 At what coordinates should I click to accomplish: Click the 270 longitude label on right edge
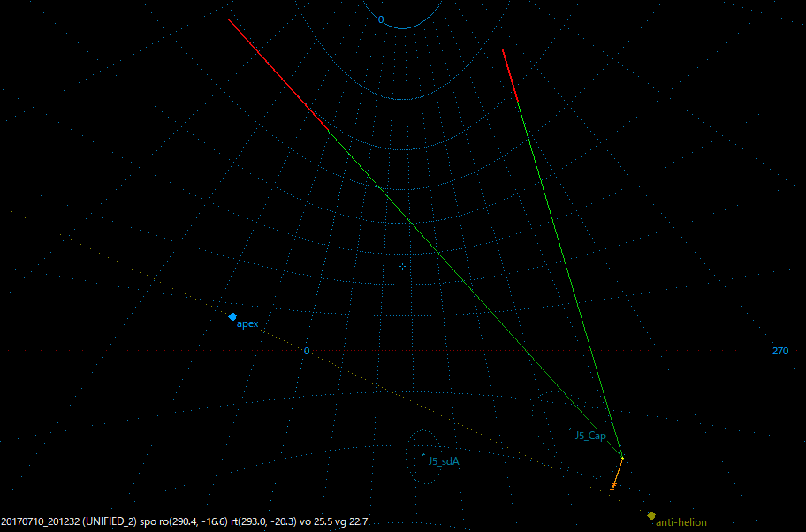coord(779,352)
